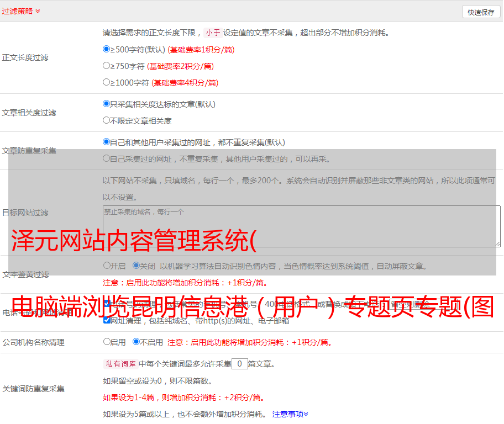Click the 小于 highlighted tag
The height and width of the screenshot is (424, 504).
(213, 33)
